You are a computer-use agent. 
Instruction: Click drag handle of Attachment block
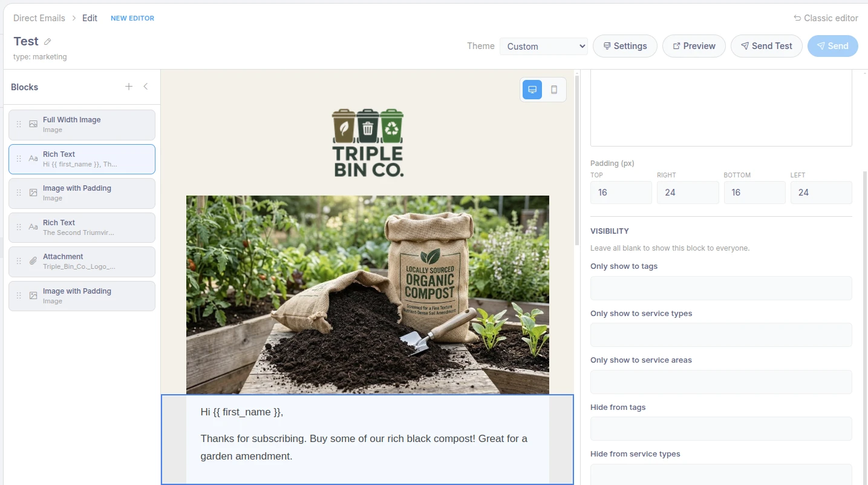coord(19,261)
